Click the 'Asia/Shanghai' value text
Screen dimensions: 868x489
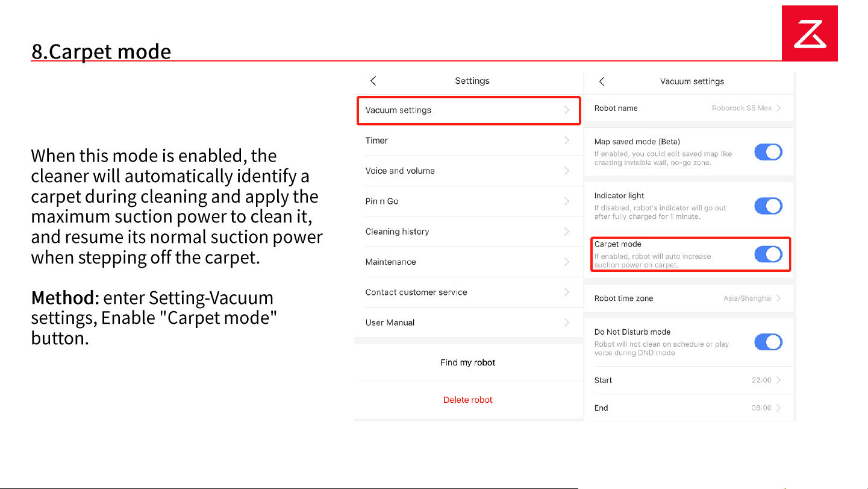coord(748,298)
